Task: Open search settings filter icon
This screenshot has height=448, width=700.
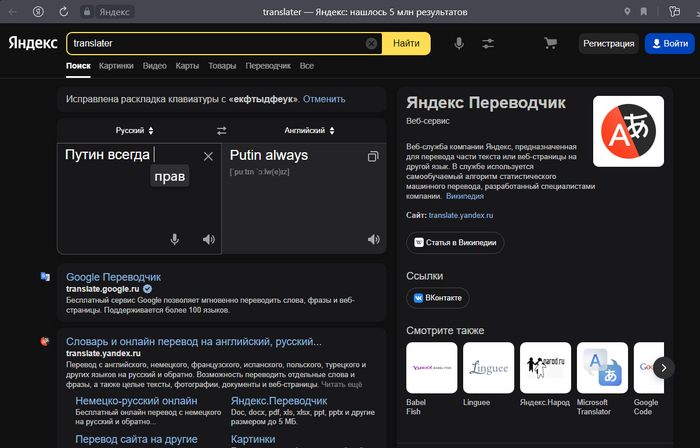Action: click(488, 44)
